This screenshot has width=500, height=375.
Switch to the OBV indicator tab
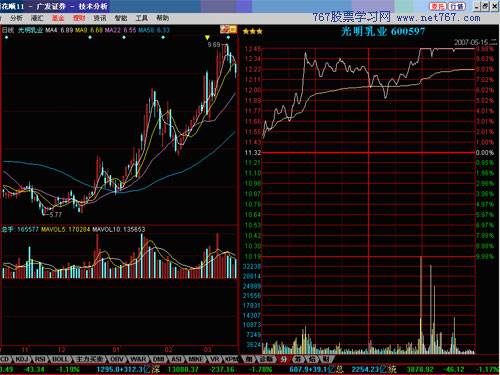click(x=116, y=359)
